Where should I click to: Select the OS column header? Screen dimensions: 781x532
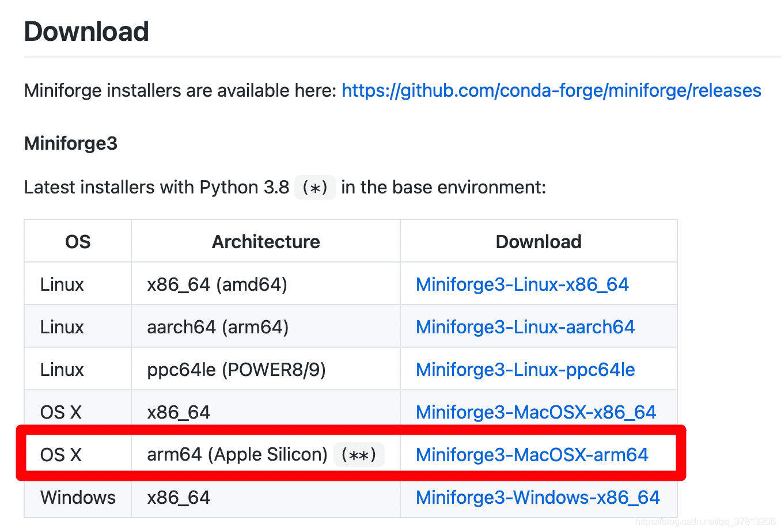pos(78,242)
